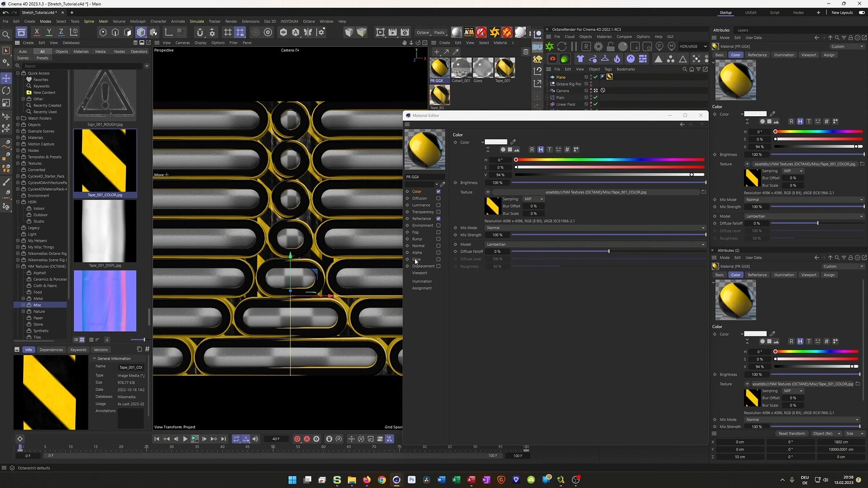Select the Cobalt_001 material thumbnail
Screen dimensions: 868x488
point(461,68)
